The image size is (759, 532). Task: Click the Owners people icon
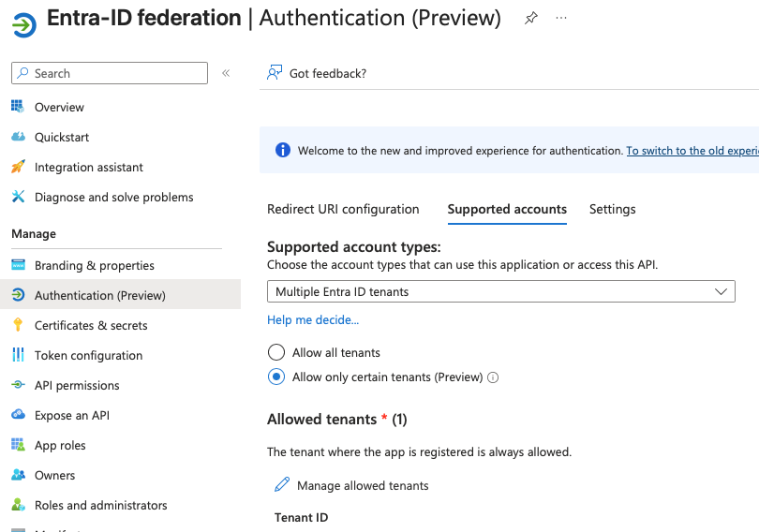point(18,475)
